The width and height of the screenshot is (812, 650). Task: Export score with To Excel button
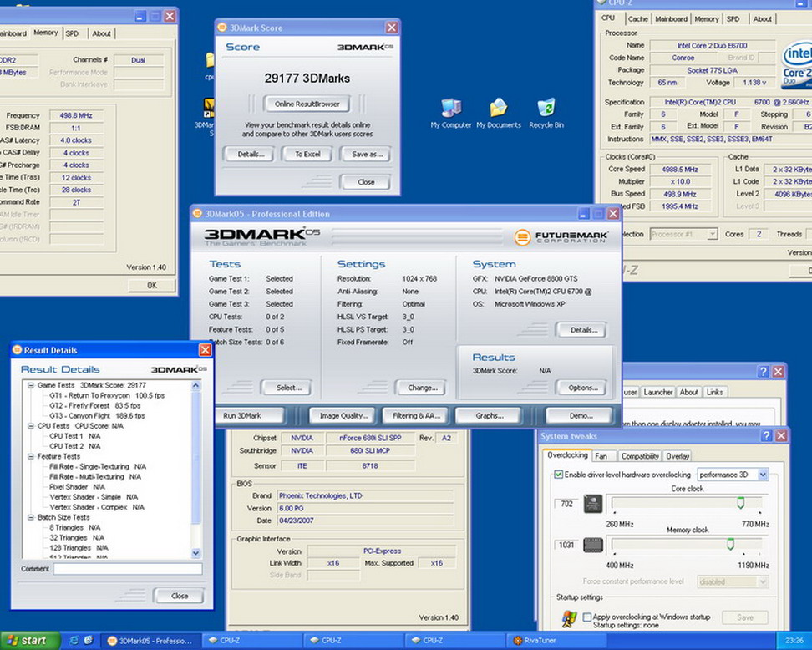pos(307,155)
